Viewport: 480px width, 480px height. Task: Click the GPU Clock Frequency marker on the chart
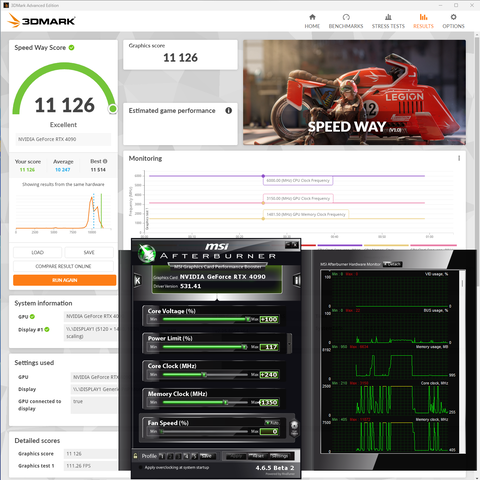(x=263, y=203)
